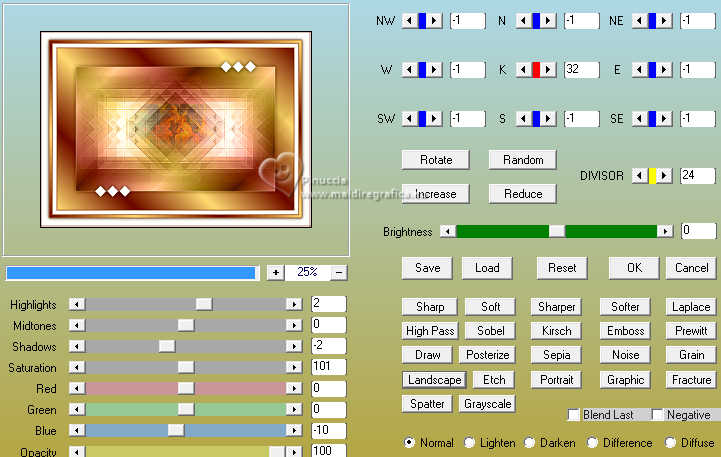Increase the NW kernel value with right arrow
Screen dimensions: 721x457
tap(434, 21)
